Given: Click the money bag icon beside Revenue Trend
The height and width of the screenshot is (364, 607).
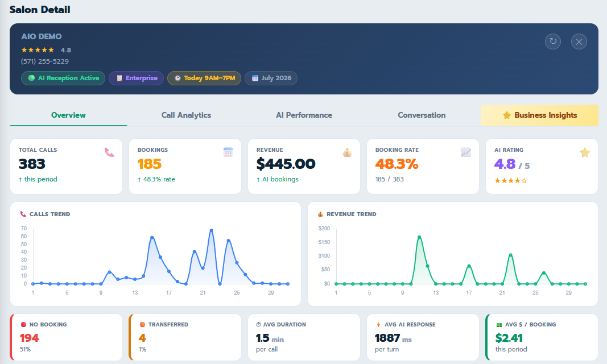Looking at the screenshot, I should (x=320, y=214).
